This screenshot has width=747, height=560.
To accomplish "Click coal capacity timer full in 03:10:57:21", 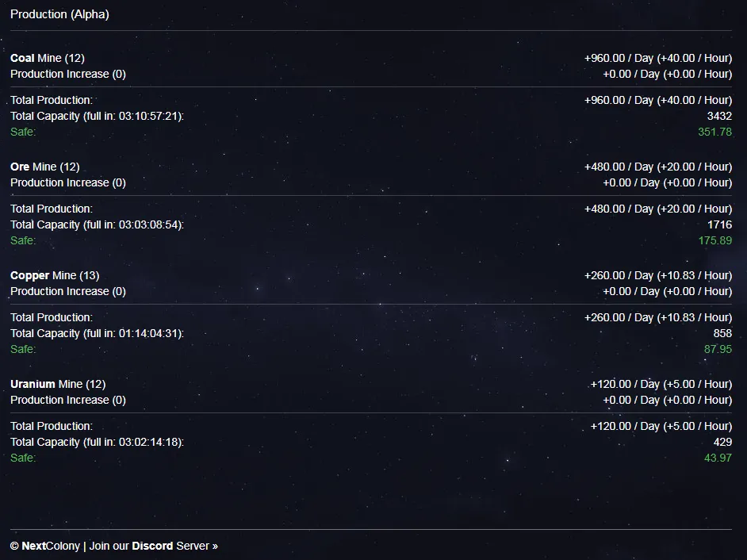I will tap(133, 117).
